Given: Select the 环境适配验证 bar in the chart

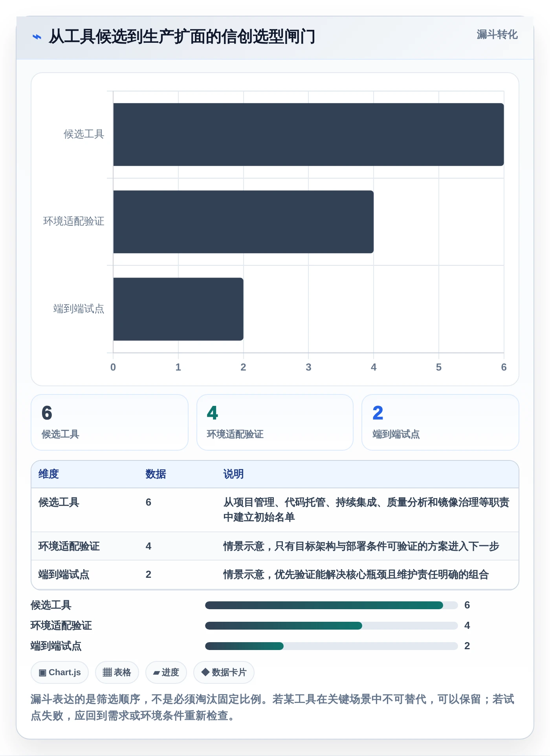Looking at the screenshot, I should 243,222.
